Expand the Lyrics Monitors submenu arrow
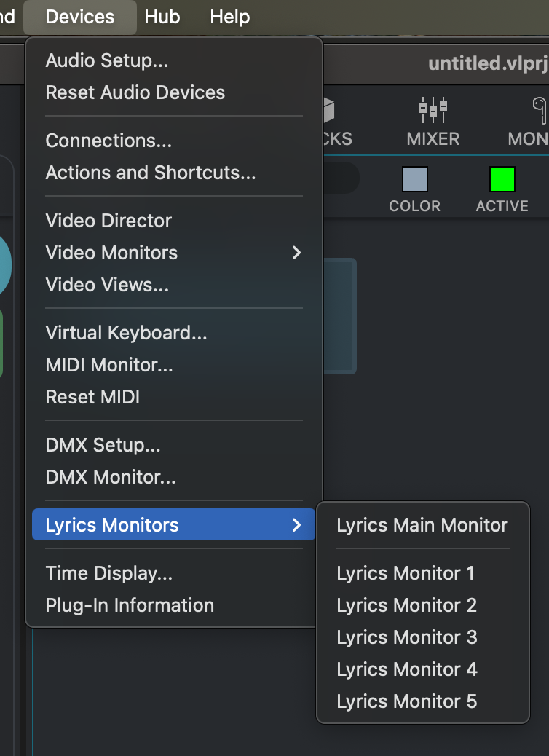Image resolution: width=549 pixels, height=756 pixels. [x=296, y=525]
